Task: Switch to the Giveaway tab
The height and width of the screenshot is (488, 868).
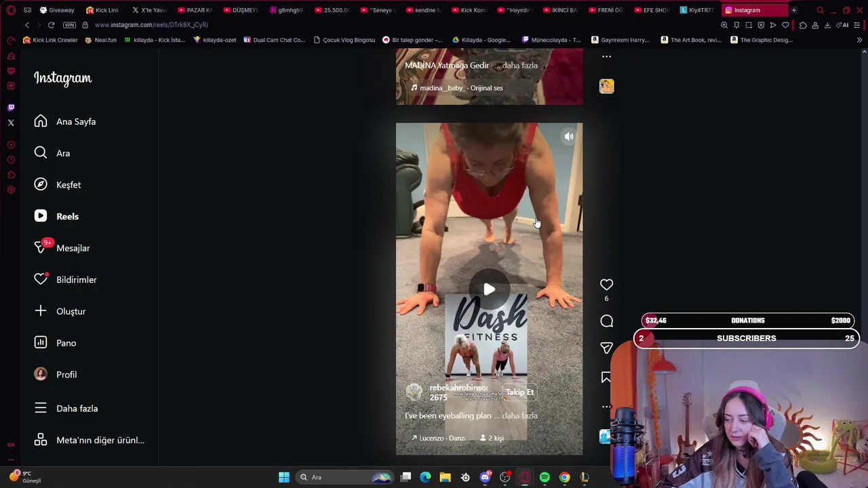Action: [57, 10]
